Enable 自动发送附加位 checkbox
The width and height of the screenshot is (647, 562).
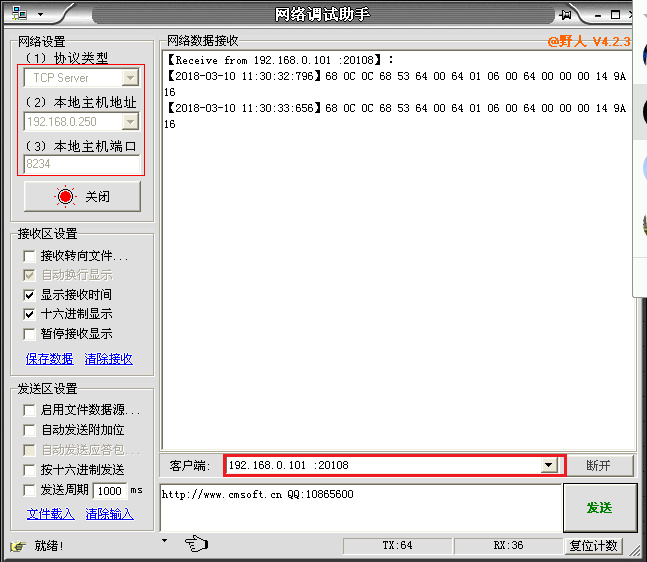29,430
